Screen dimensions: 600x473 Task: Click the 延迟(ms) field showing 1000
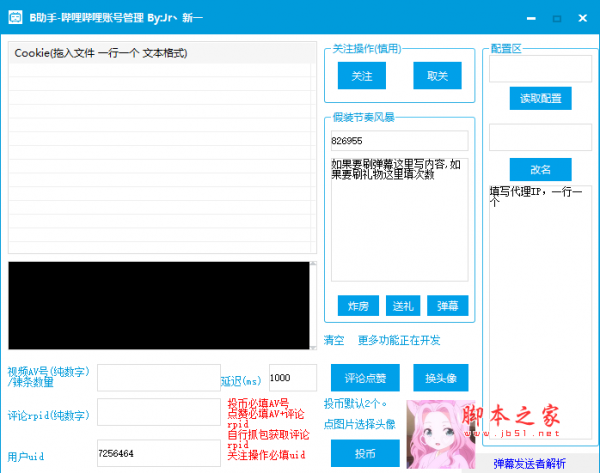[x=293, y=378]
